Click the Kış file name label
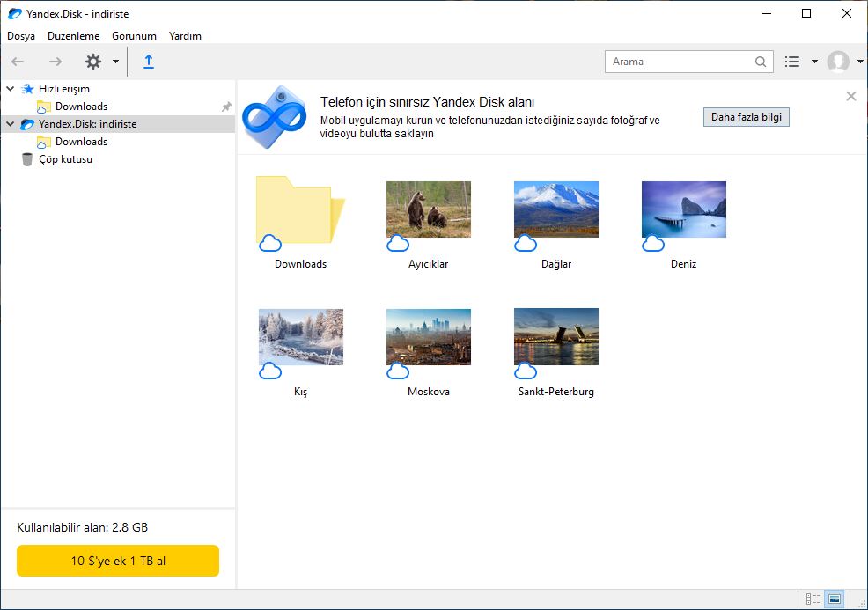 coord(300,392)
